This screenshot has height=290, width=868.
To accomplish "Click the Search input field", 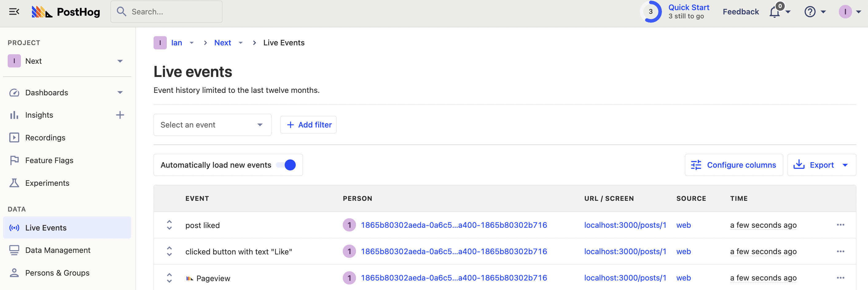I will [167, 12].
